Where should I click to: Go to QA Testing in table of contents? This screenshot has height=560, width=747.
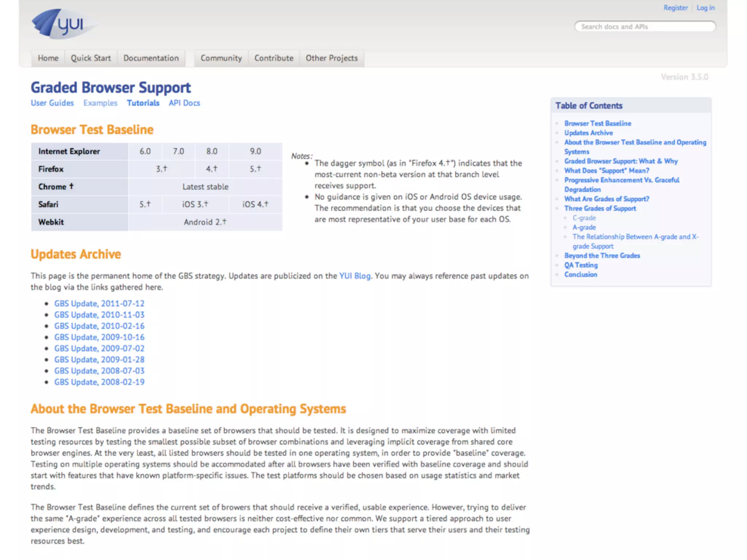[581, 265]
